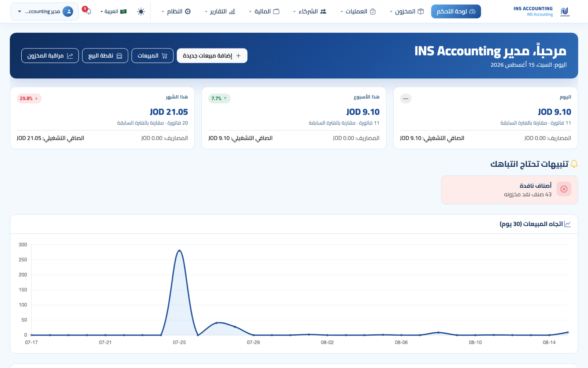Viewport: 588px width, 368px height.
Task: Click the 7.7% weekly change badge
Action: (x=219, y=99)
